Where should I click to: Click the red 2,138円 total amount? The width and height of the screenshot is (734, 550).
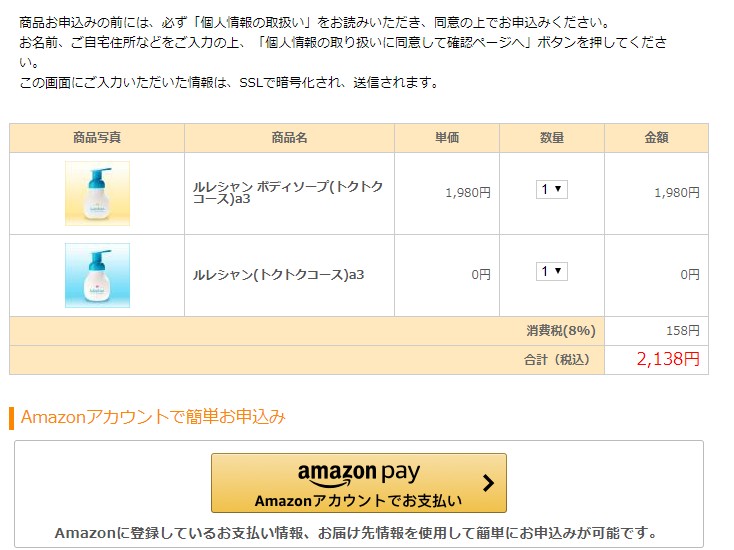(x=668, y=359)
